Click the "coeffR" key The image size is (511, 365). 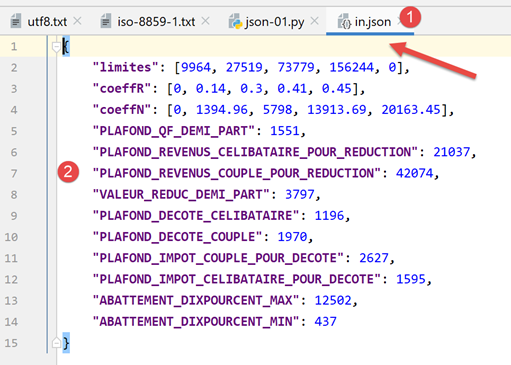tap(122, 89)
